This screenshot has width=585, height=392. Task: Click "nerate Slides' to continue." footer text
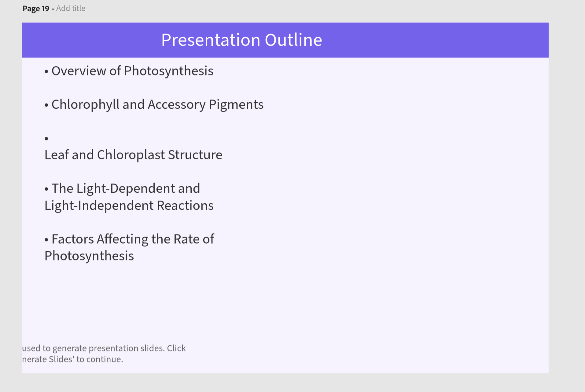[73, 359]
